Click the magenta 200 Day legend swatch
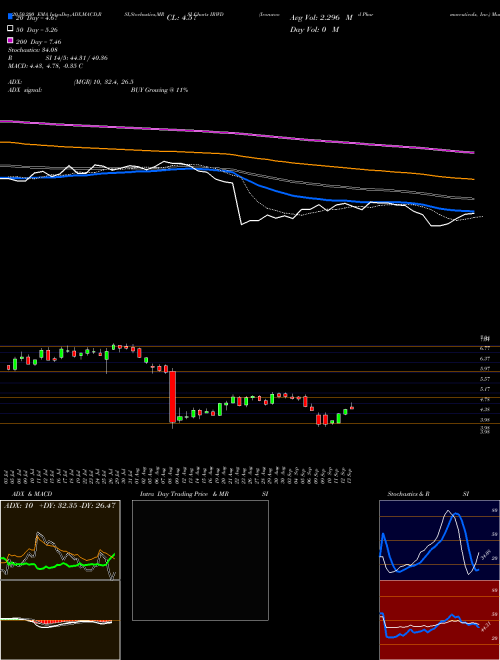Image resolution: width=500 pixels, height=660 pixels. click(10, 41)
